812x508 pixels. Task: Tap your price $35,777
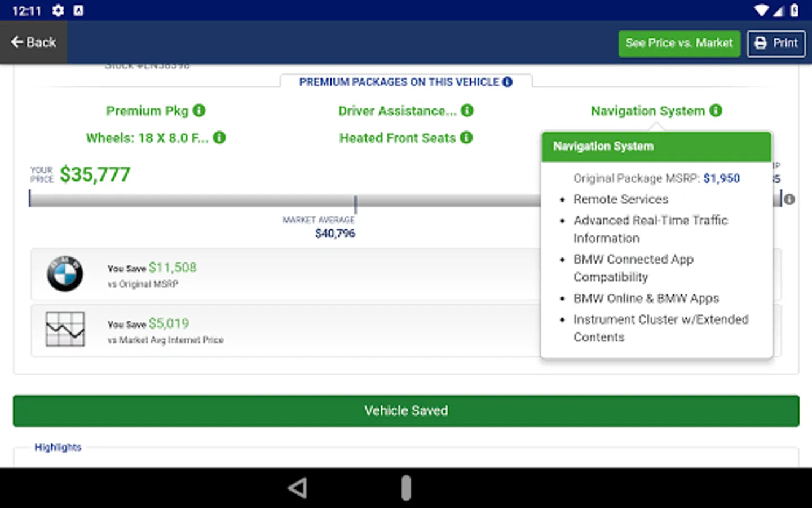[x=95, y=175]
